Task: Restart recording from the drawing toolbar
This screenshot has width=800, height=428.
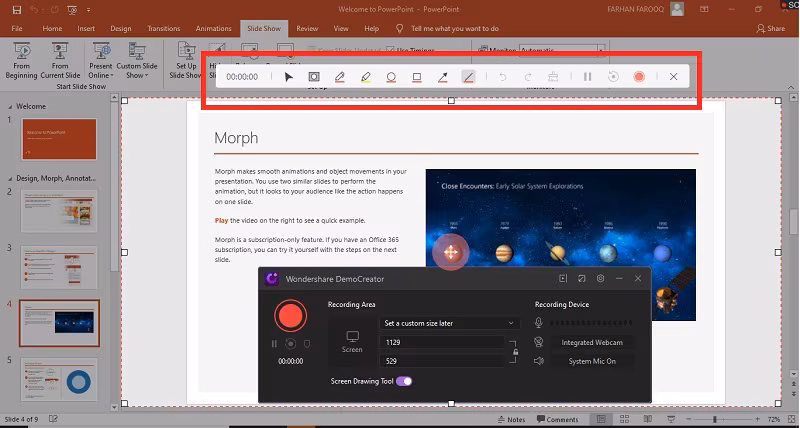Action: click(x=613, y=77)
